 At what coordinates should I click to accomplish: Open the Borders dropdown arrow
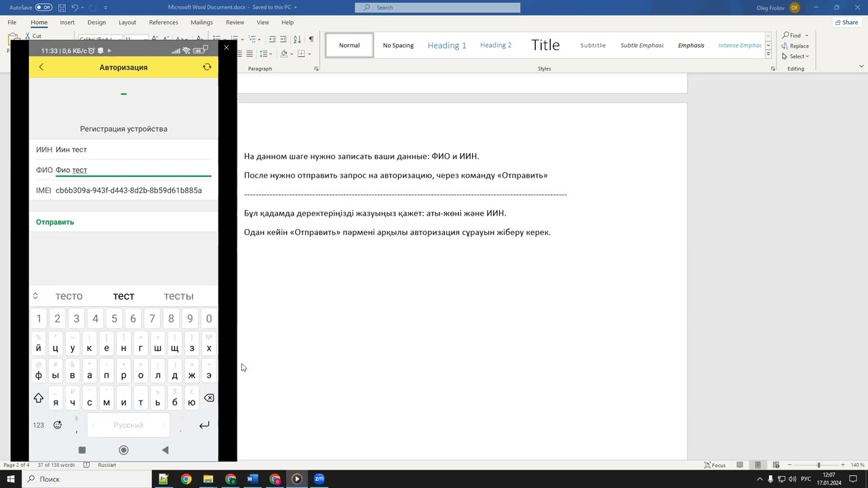(x=309, y=54)
